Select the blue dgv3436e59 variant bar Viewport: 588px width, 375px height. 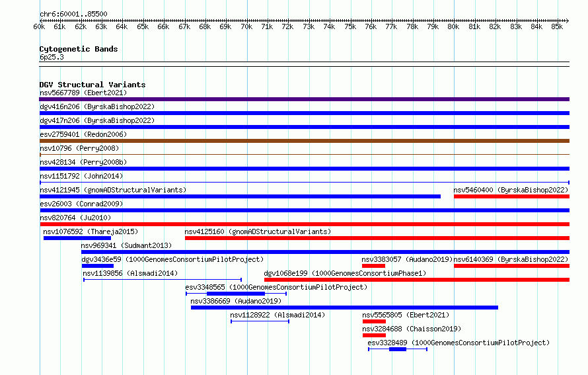pos(98,266)
